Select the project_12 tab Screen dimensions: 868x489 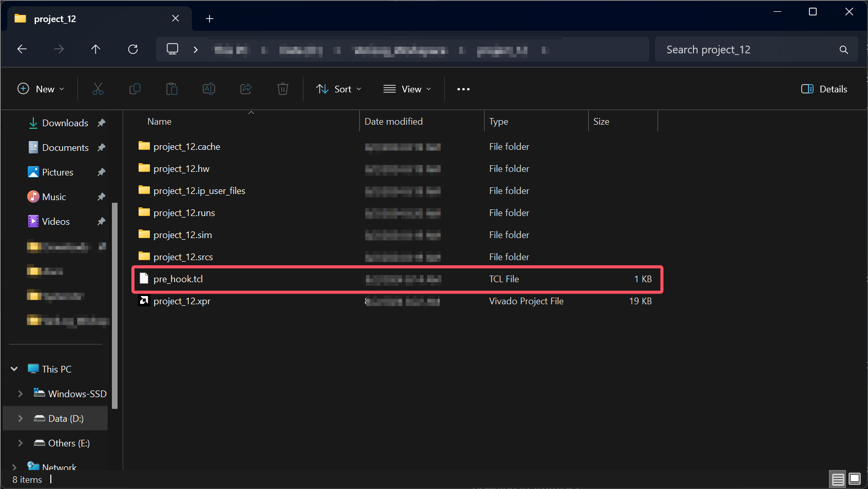(x=100, y=19)
